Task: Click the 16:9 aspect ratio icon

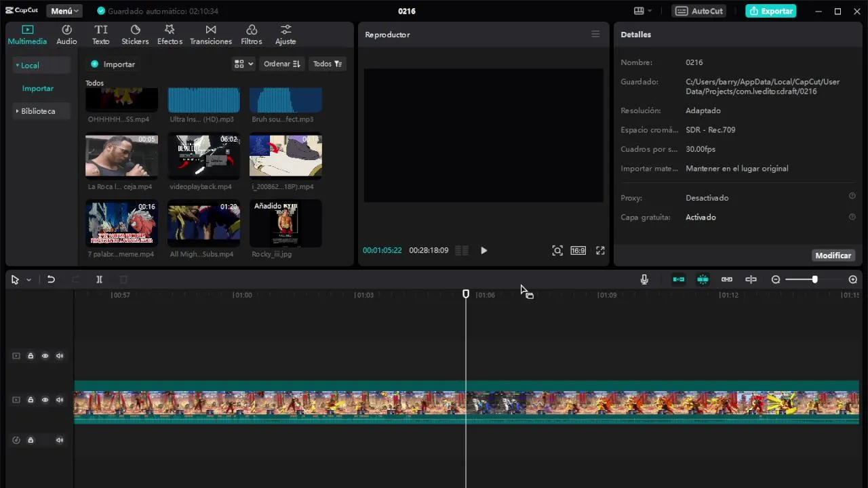Action: point(578,250)
